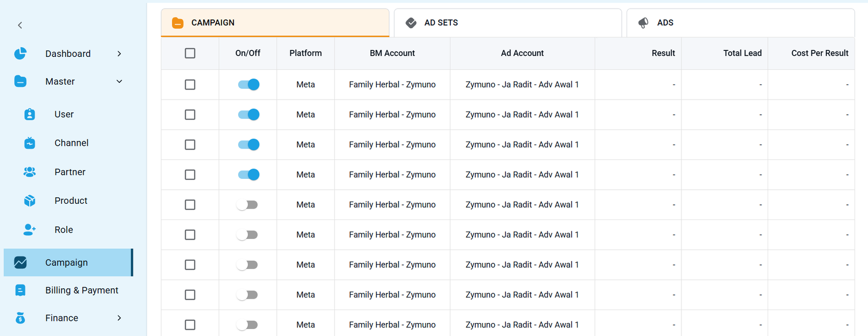Click the Role add-user icon
This screenshot has height=336, width=868.
pos(30,230)
